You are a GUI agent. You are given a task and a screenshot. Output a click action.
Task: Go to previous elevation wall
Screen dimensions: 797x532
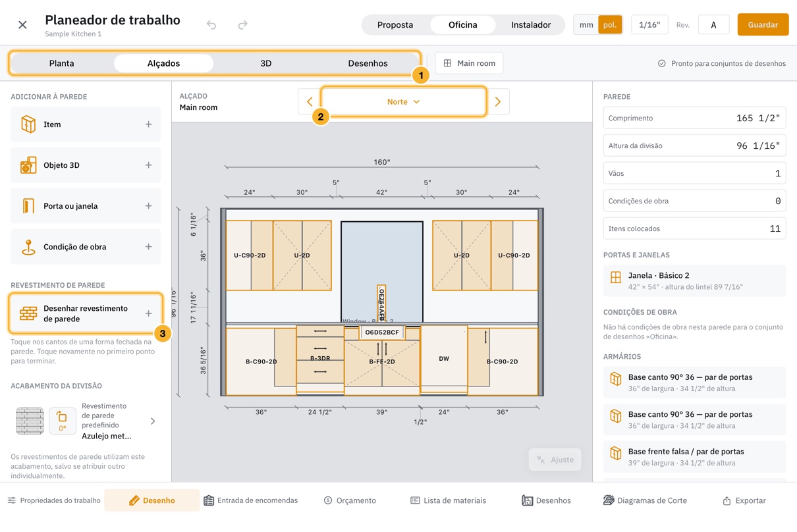pyautogui.click(x=310, y=102)
